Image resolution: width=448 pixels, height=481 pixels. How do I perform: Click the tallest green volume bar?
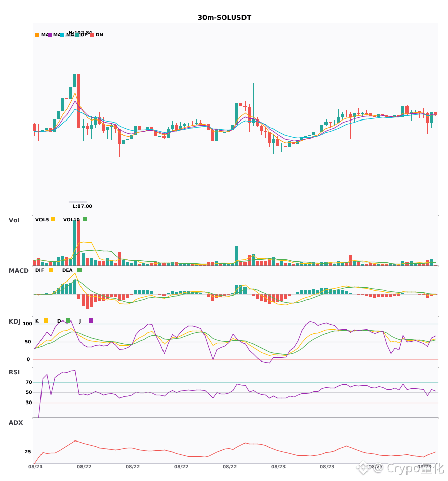click(75, 243)
